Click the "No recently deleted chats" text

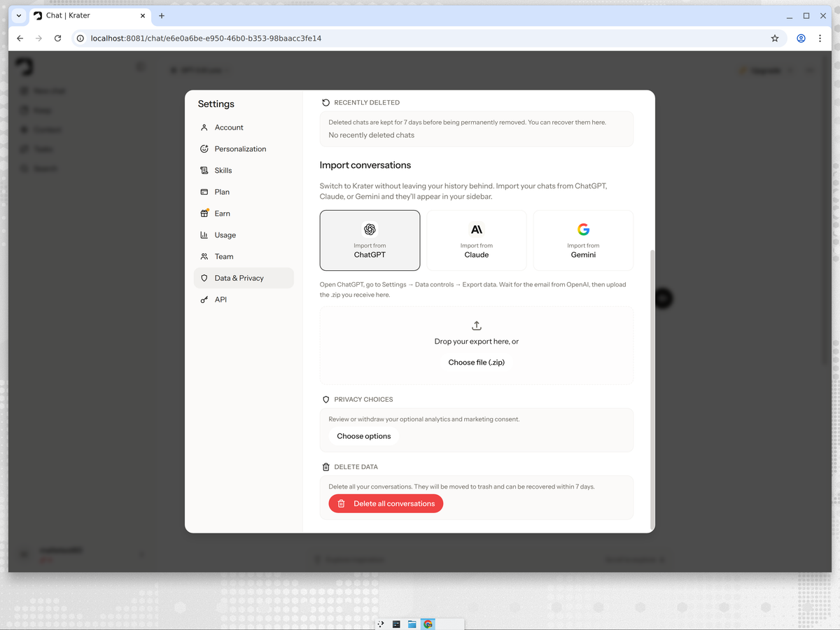371,135
